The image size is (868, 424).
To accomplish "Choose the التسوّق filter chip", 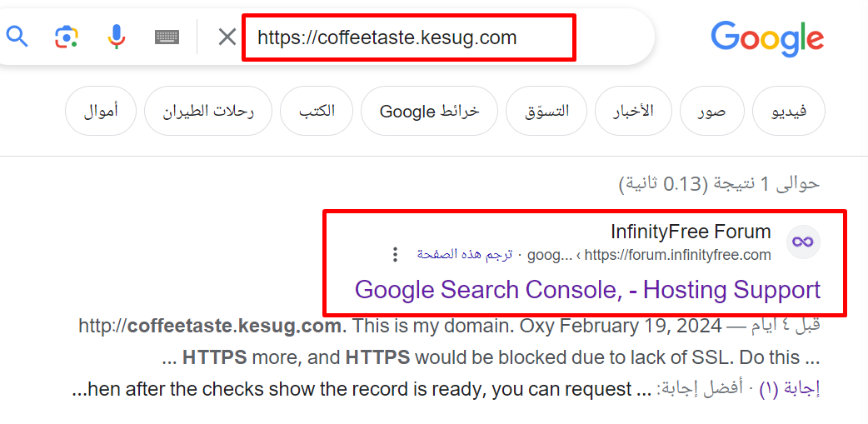I will (547, 111).
